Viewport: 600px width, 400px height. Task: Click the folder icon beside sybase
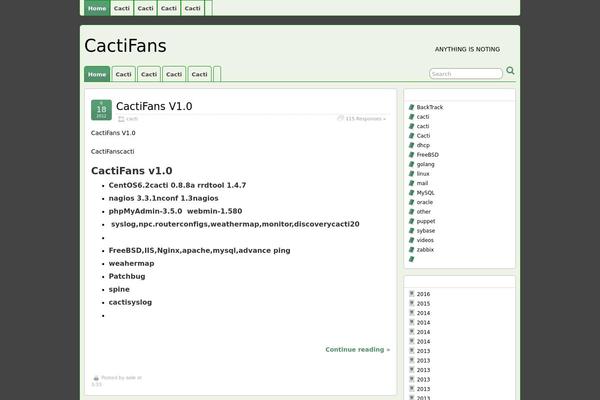click(x=412, y=230)
